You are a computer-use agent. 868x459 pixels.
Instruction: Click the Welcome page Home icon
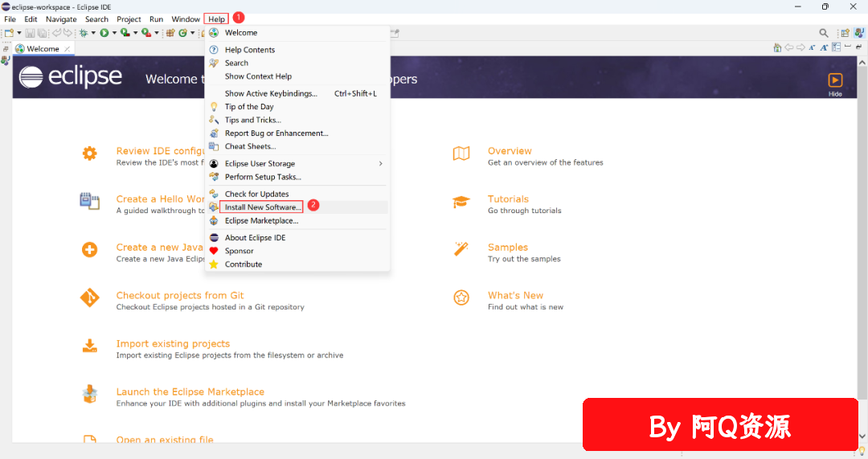click(777, 47)
